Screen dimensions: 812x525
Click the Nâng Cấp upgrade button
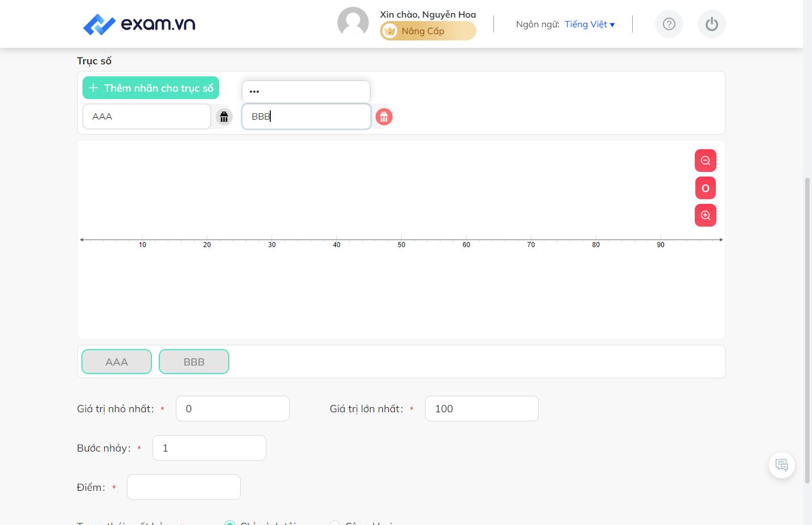428,31
